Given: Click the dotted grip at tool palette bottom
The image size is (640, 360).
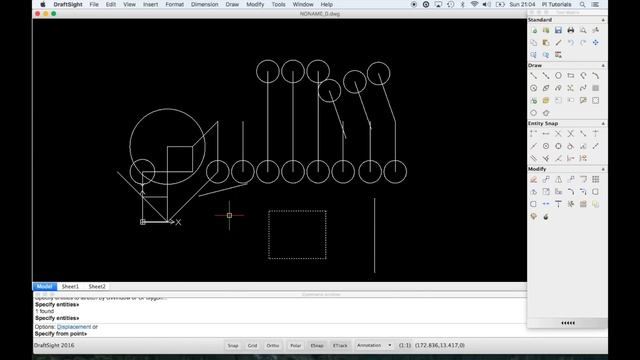Looking at the screenshot, I should [568, 323].
